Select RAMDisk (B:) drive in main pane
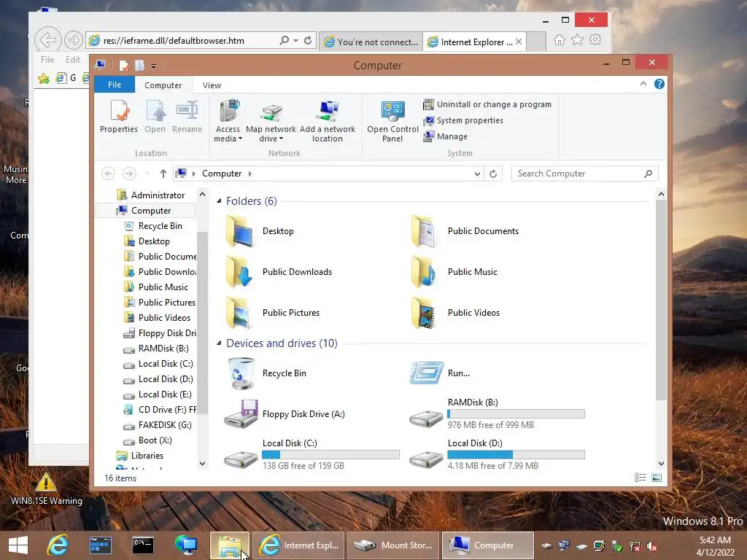The image size is (747, 560). [x=497, y=414]
